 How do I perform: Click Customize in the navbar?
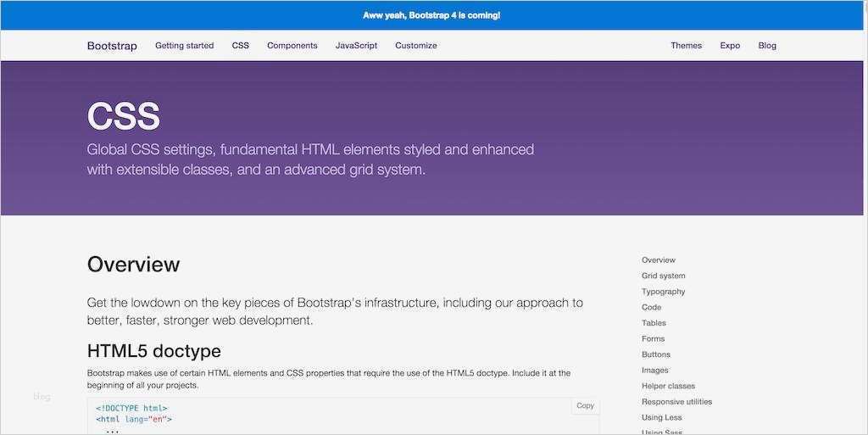(x=416, y=46)
